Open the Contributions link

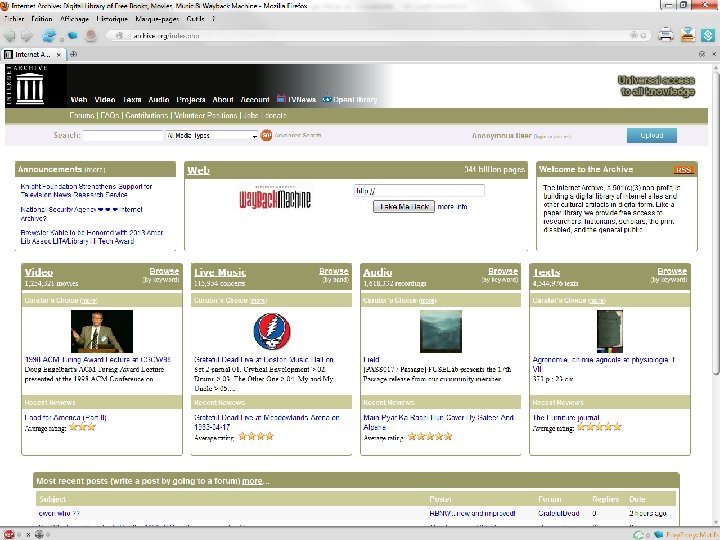[146, 115]
